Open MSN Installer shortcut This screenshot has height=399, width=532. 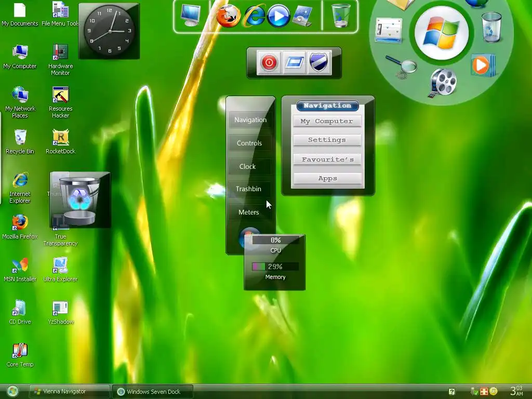(20, 270)
